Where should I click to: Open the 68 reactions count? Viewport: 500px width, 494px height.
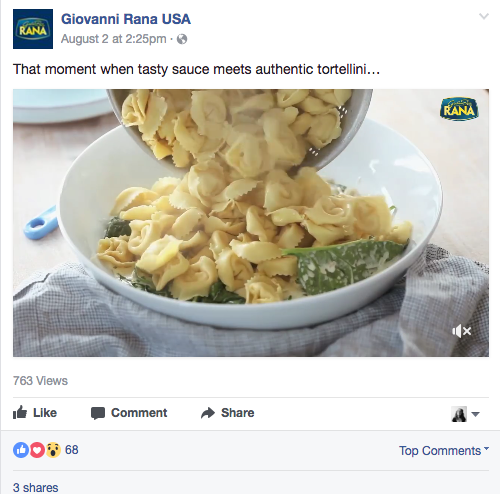pyautogui.click(x=72, y=450)
